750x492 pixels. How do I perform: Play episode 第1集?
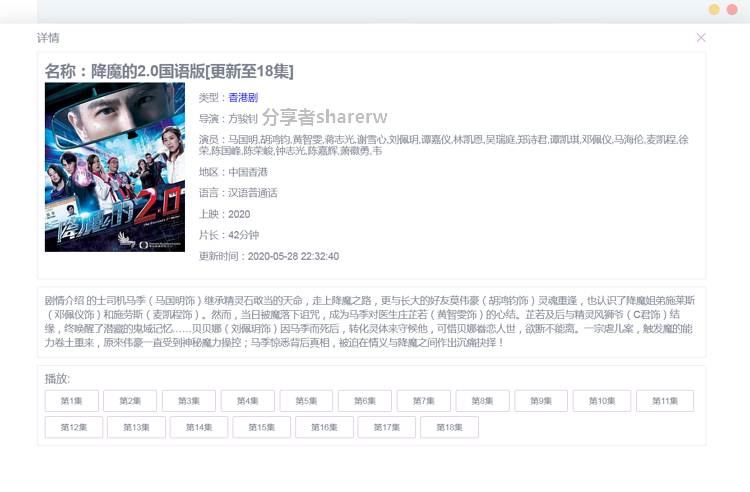point(72,401)
